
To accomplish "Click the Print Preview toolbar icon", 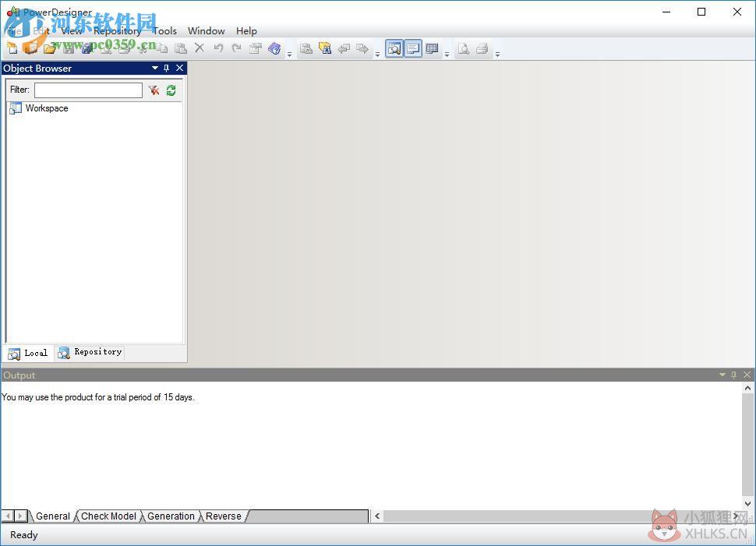I will pos(463,48).
